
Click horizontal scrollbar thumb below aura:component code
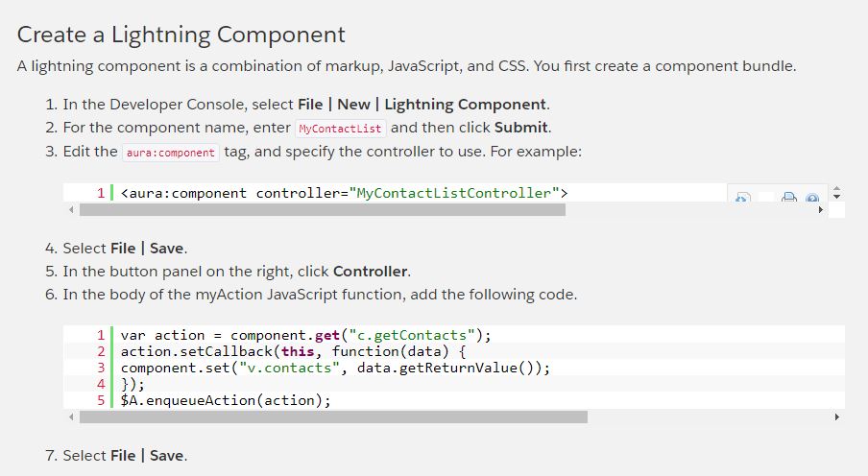click(x=323, y=209)
